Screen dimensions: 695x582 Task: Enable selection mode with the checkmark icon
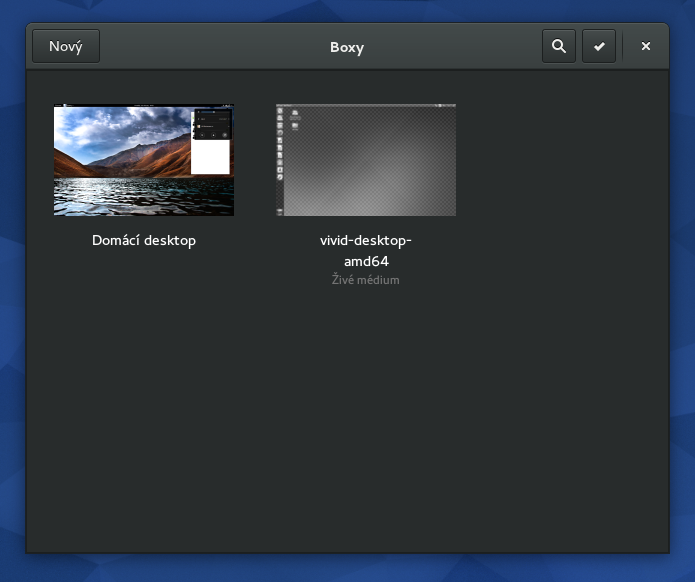(599, 46)
